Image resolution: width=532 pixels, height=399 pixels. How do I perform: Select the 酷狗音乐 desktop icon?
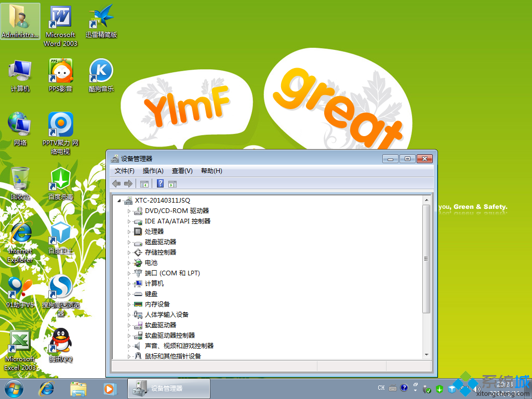(101, 72)
